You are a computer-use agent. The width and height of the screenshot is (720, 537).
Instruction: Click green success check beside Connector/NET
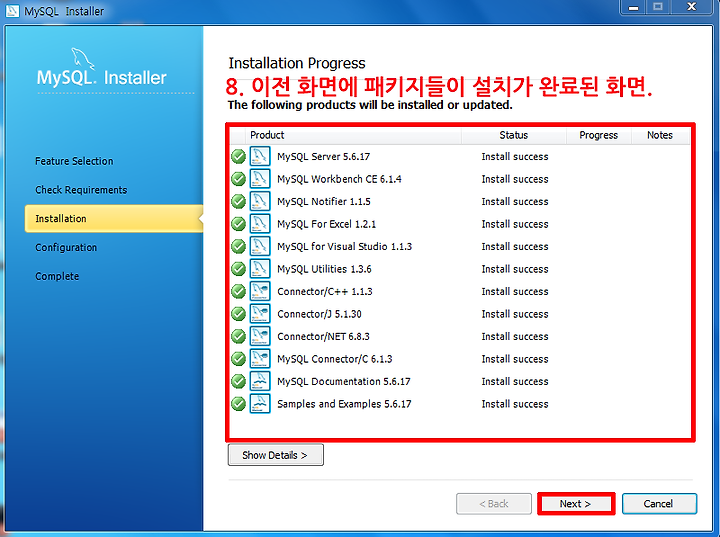pyautogui.click(x=238, y=337)
